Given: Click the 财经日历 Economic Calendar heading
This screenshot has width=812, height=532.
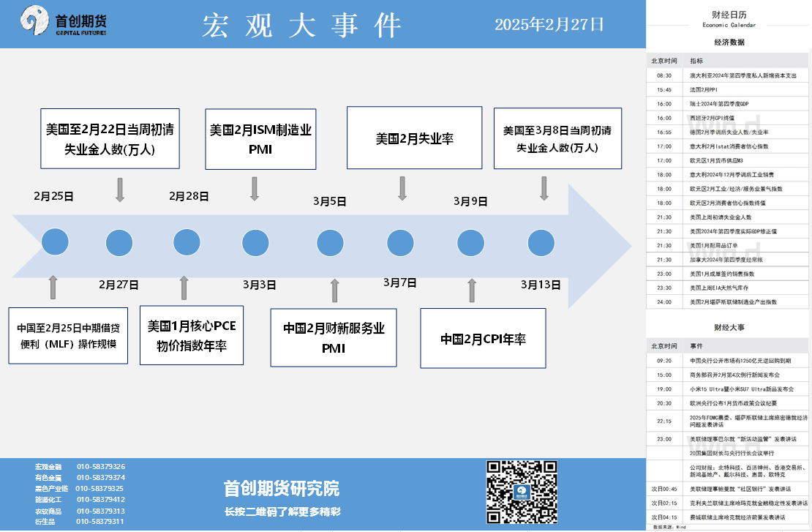Looking at the screenshot, I should point(729,18).
